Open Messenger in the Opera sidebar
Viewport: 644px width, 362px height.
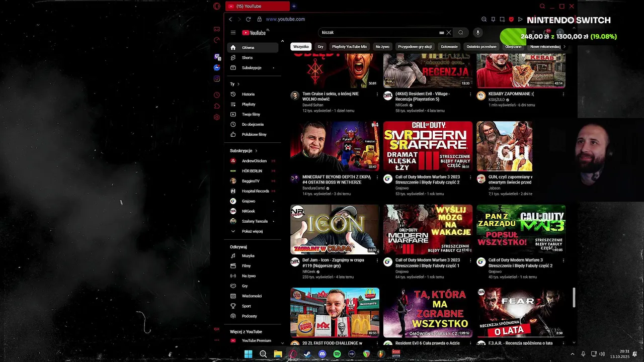coord(217,67)
